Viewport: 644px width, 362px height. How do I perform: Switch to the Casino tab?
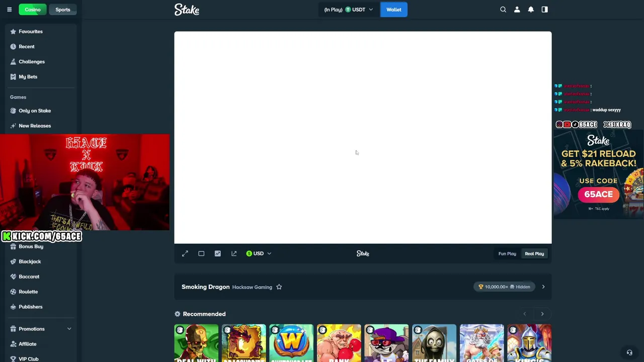pyautogui.click(x=33, y=10)
